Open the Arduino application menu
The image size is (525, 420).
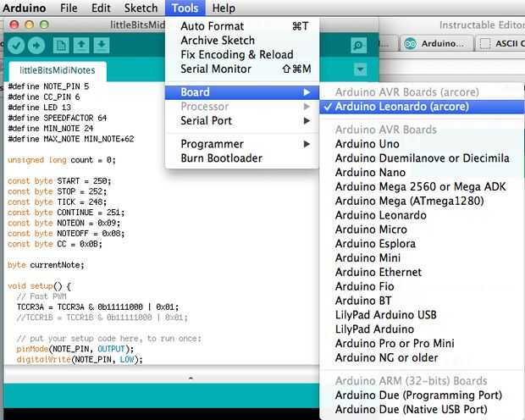click(x=24, y=8)
